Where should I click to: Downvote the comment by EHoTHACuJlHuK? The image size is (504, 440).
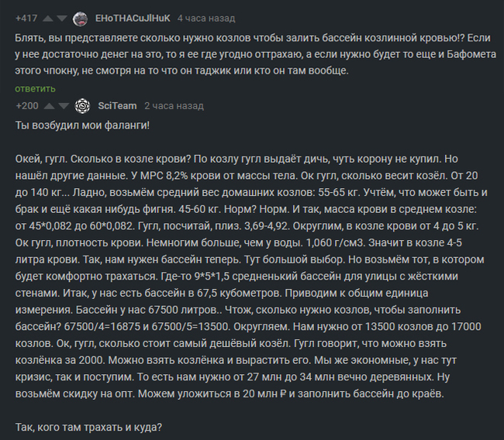62,19
